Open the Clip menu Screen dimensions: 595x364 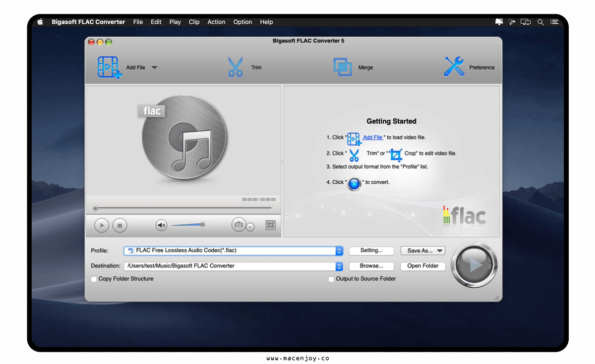pyautogui.click(x=194, y=22)
